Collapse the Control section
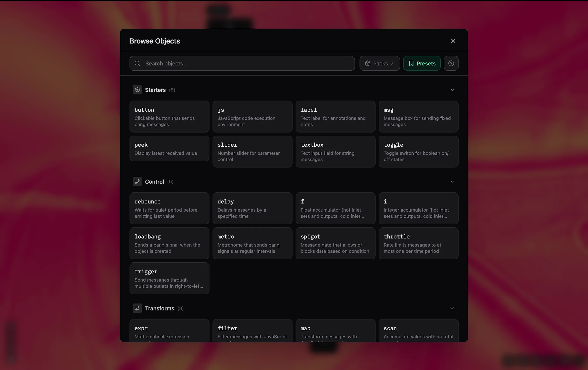 [452, 181]
